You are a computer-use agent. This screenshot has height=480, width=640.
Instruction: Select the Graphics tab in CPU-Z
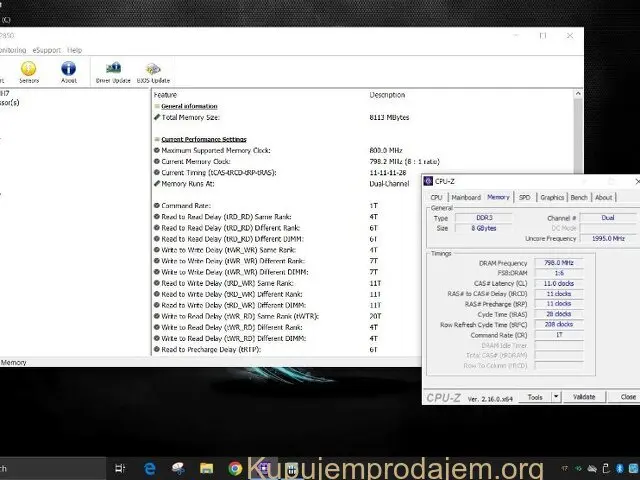[x=553, y=198]
